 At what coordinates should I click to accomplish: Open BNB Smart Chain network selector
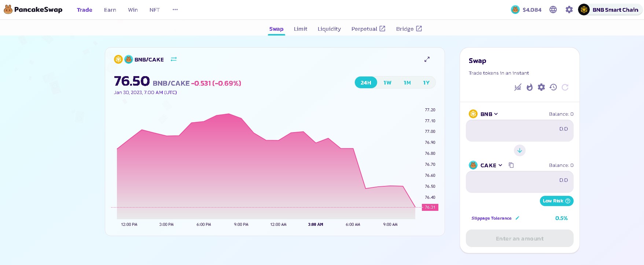pos(610,10)
